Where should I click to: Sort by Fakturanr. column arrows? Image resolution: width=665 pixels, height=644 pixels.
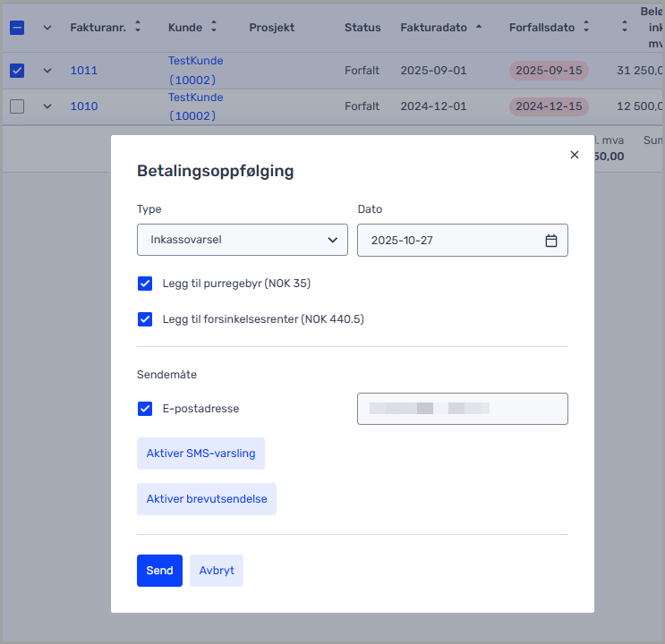tap(138, 27)
